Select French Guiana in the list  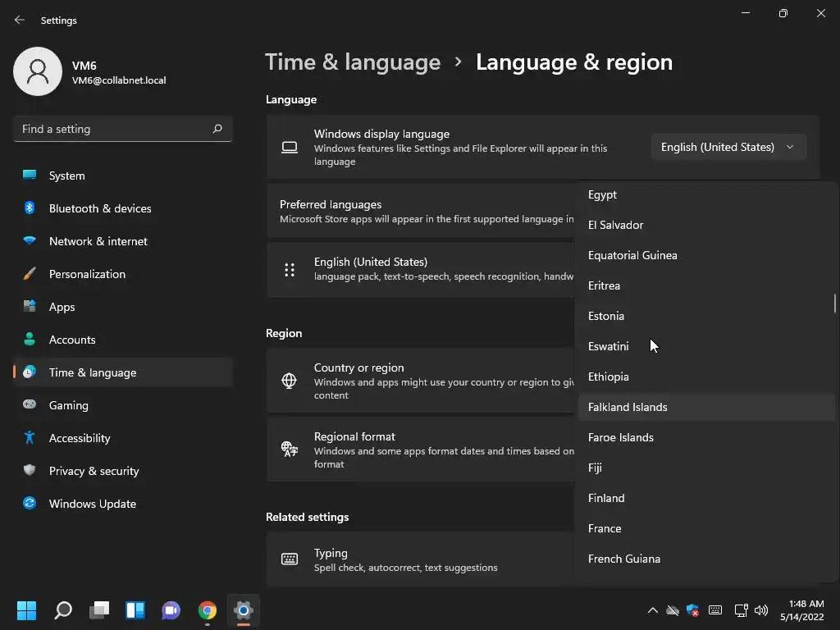pyautogui.click(x=706, y=559)
